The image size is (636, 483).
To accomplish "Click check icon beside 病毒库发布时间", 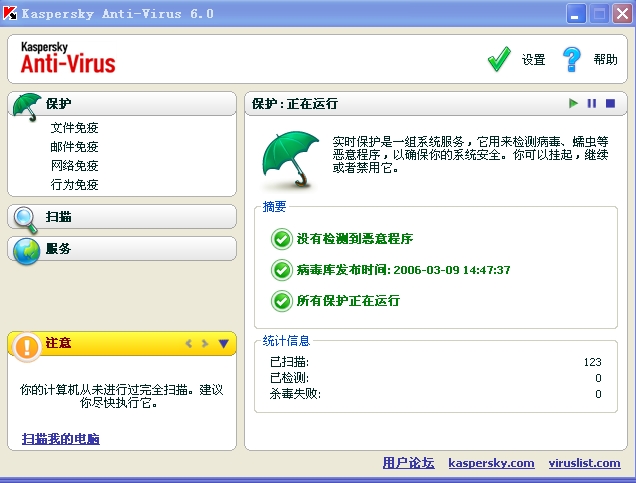I will pos(281,270).
